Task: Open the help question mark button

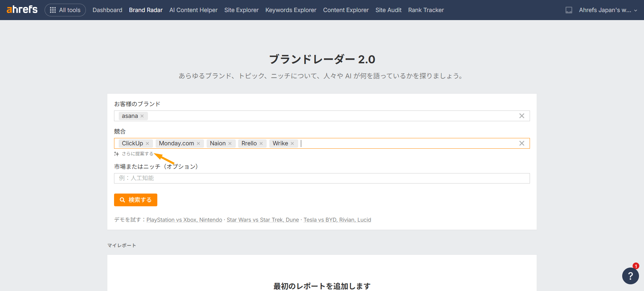Action: point(630,276)
